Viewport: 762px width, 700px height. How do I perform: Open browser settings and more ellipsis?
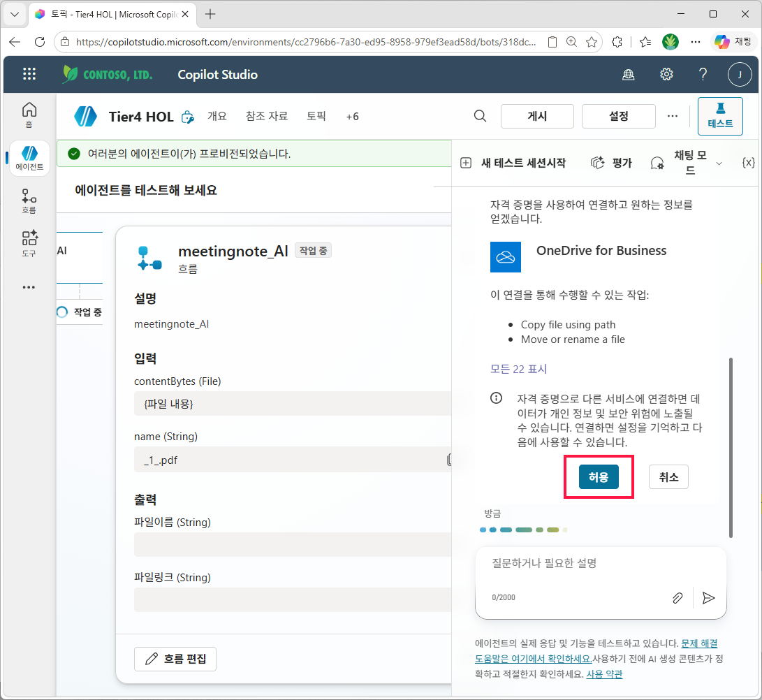696,43
